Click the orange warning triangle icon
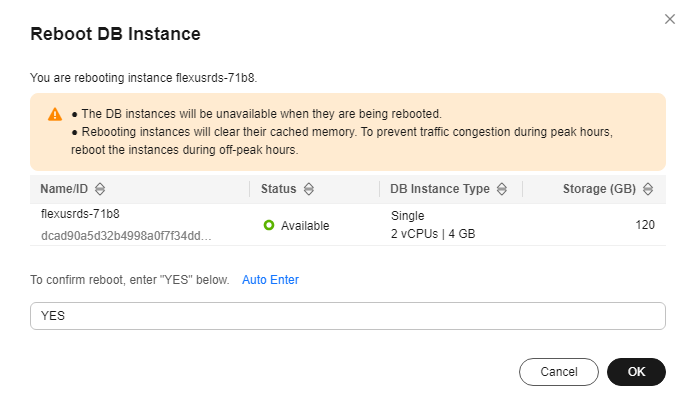The height and width of the screenshot is (412, 695). point(54,114)
